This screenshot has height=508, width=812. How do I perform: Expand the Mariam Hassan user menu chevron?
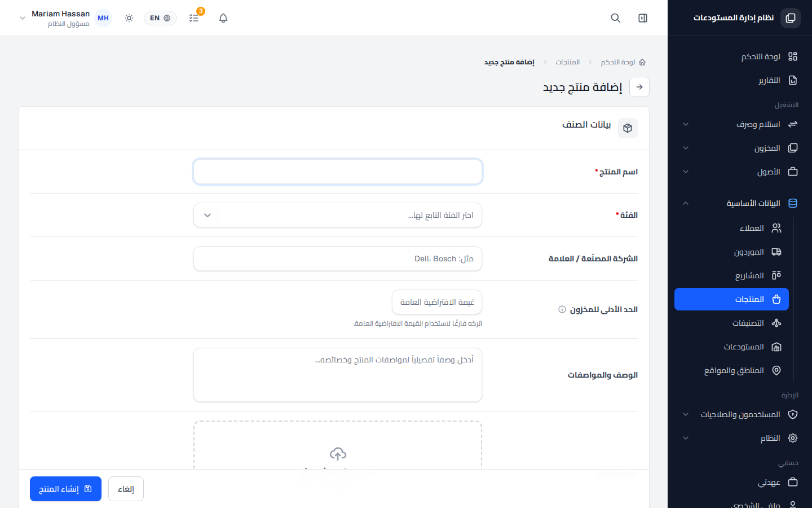pos(23,18)
